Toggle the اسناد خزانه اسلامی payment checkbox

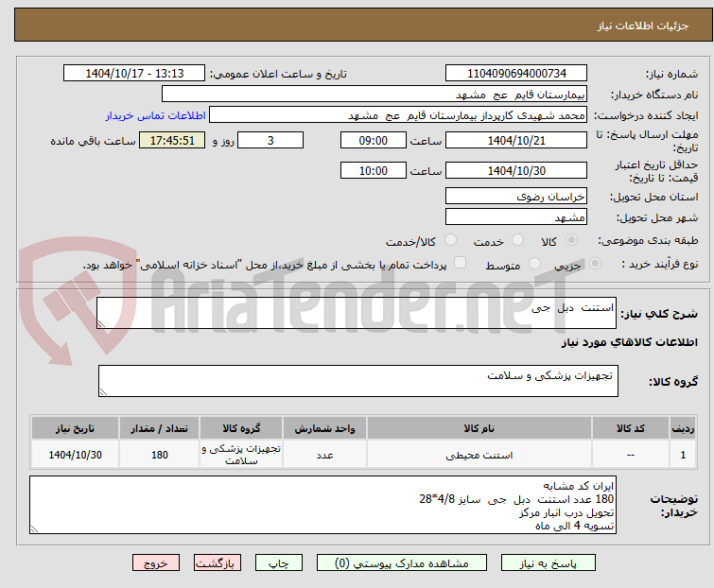tap(460, 263)
